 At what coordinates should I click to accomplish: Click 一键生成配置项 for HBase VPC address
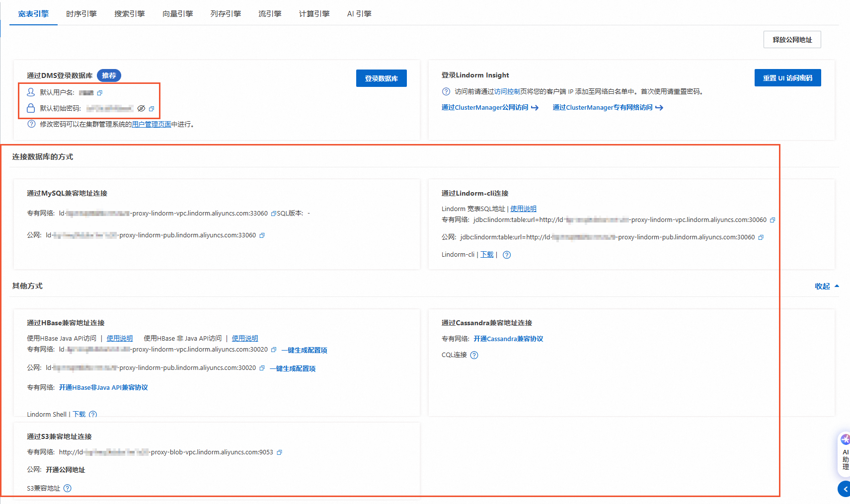click(x=305, y=350)
